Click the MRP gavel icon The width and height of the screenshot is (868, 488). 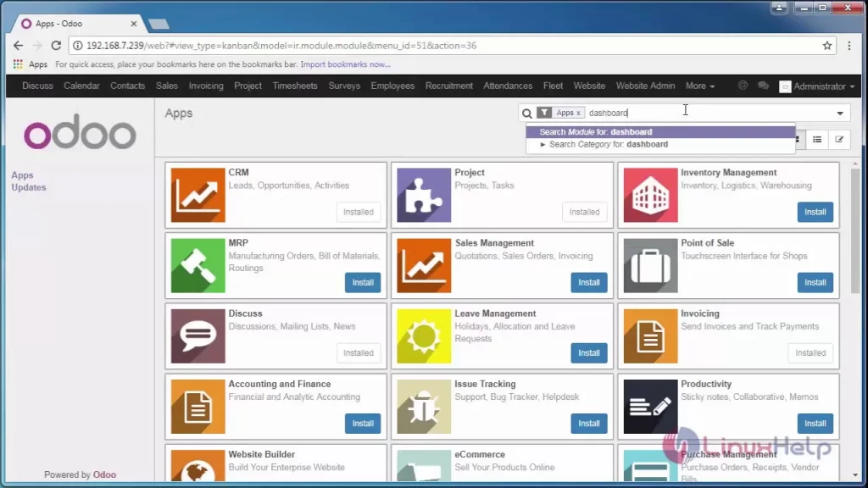click(x=198, y=265)
